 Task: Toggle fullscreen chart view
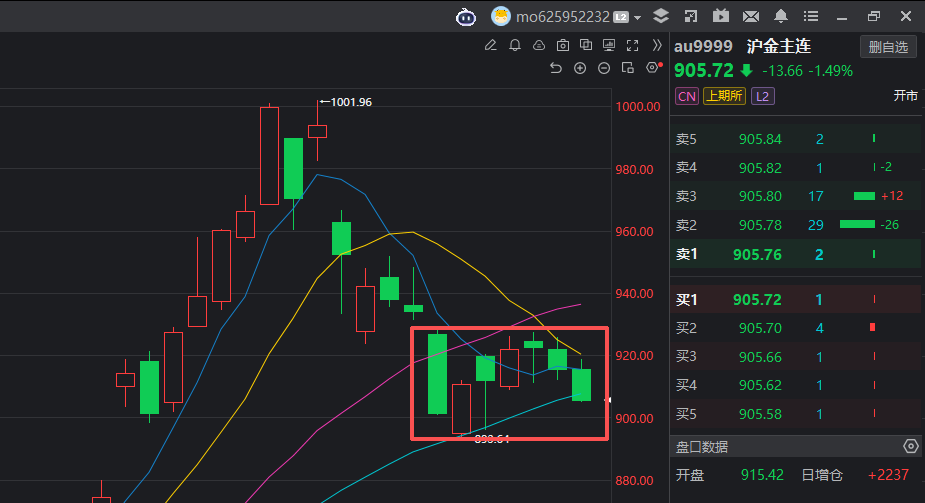point(632,45)
